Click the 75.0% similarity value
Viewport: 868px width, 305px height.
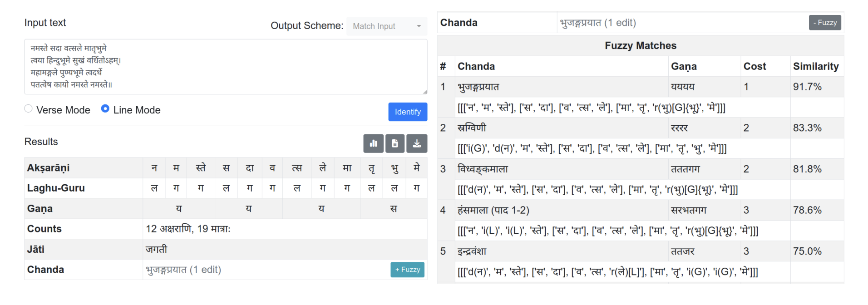point(807,251)
